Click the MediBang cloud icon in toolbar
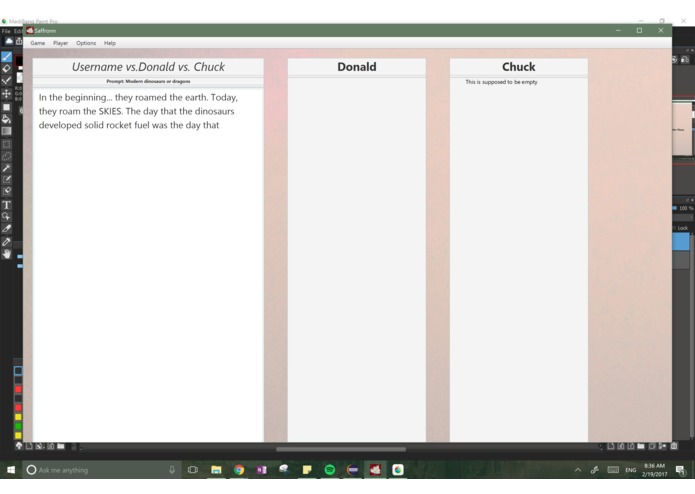 click(8, 41)
